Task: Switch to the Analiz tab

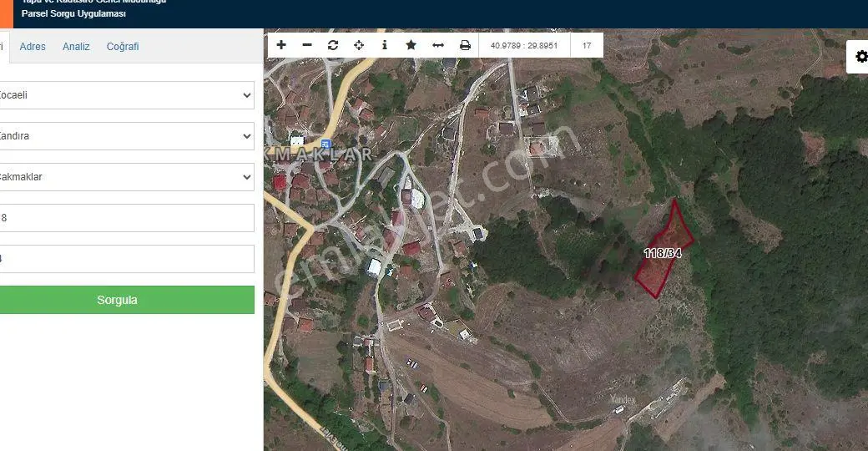Action: (76, 47)
